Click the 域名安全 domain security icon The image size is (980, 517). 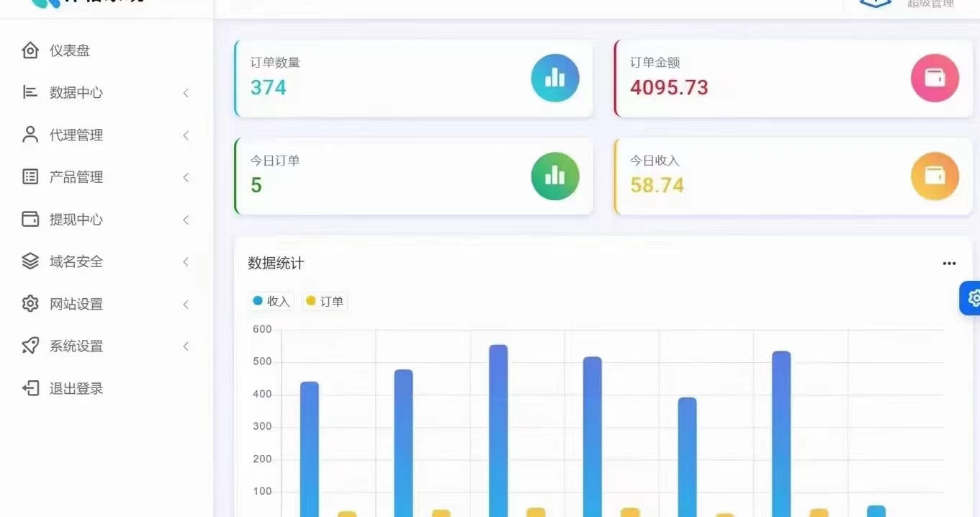pyautogui.click(x=30, y=261)
